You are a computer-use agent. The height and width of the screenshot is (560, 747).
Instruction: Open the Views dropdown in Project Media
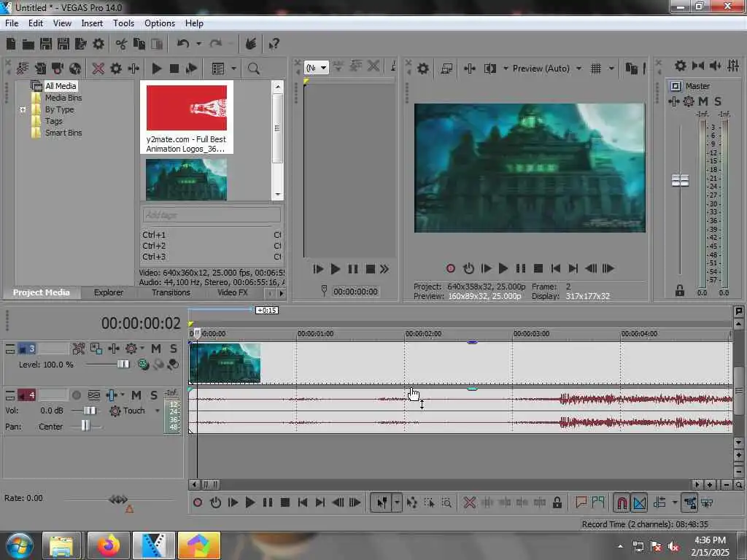click(x=233, y=69)
